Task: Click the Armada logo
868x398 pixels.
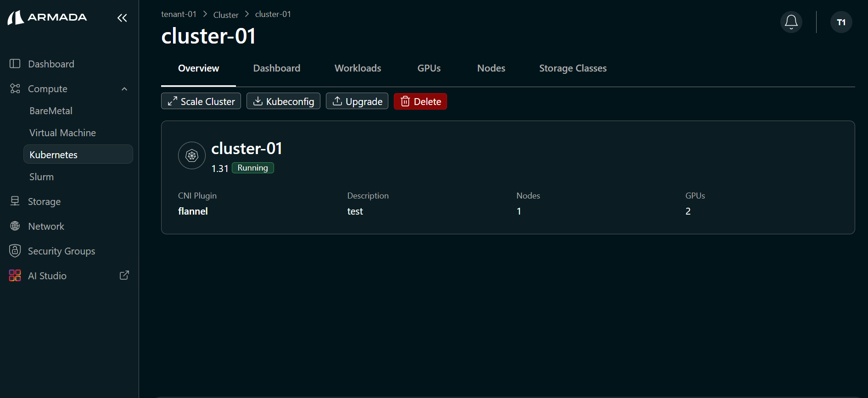Action: click(x=47, y=17)
